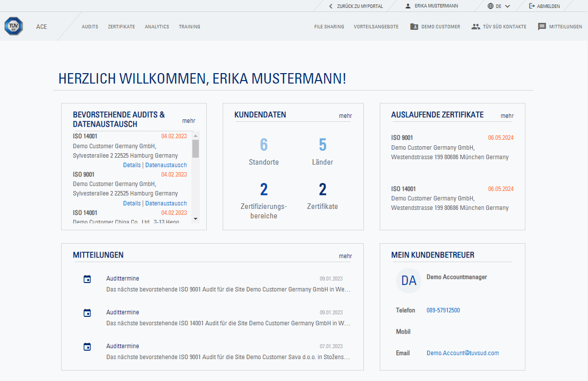588x381 pixels.
Task: Click mehr in Kundendaten panel
Action: [345, 116]
